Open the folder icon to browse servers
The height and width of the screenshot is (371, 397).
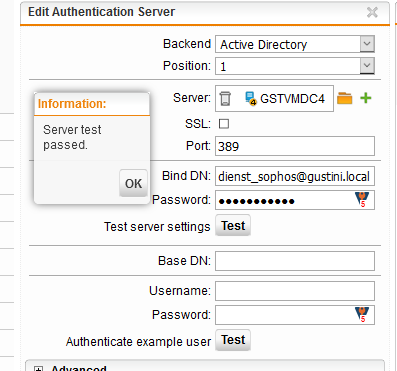(x=344, y=98)
